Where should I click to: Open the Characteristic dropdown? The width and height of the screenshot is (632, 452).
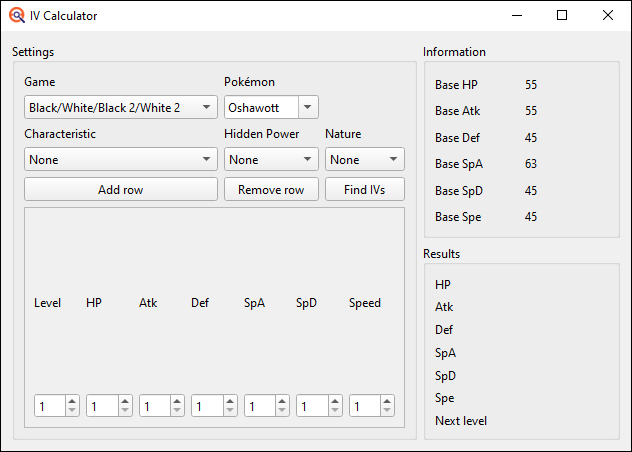coord(121,159)
